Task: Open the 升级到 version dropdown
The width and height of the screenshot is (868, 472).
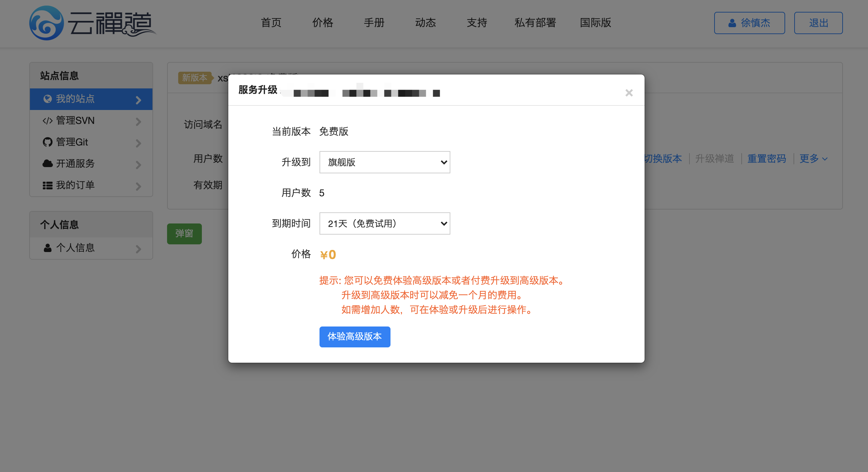Action: (x=385, y=162)
